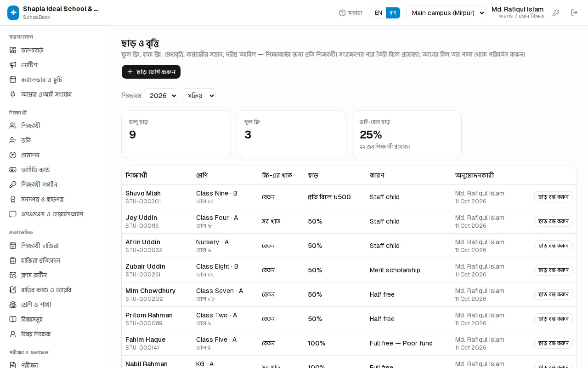Click the key icon in top header
Image resolution: width=588 pixels, height=368 pixels.
pos(556,13)
